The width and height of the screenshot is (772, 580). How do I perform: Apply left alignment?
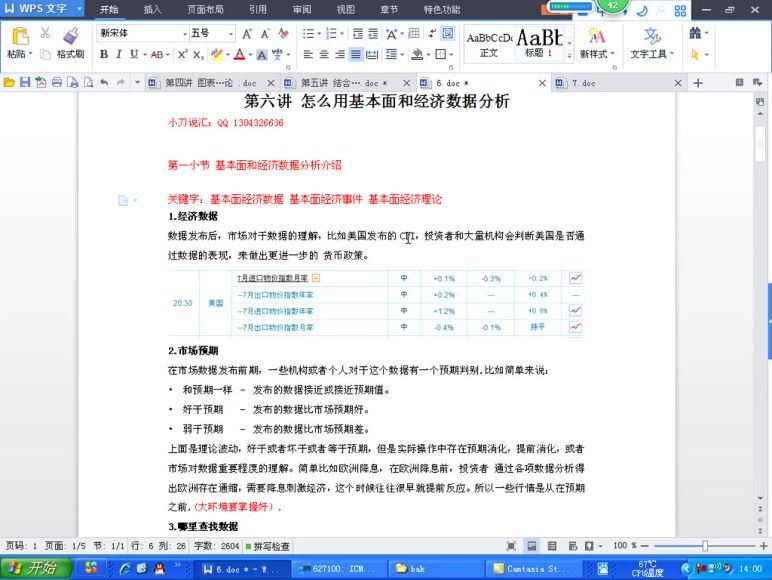pos(308,54)
